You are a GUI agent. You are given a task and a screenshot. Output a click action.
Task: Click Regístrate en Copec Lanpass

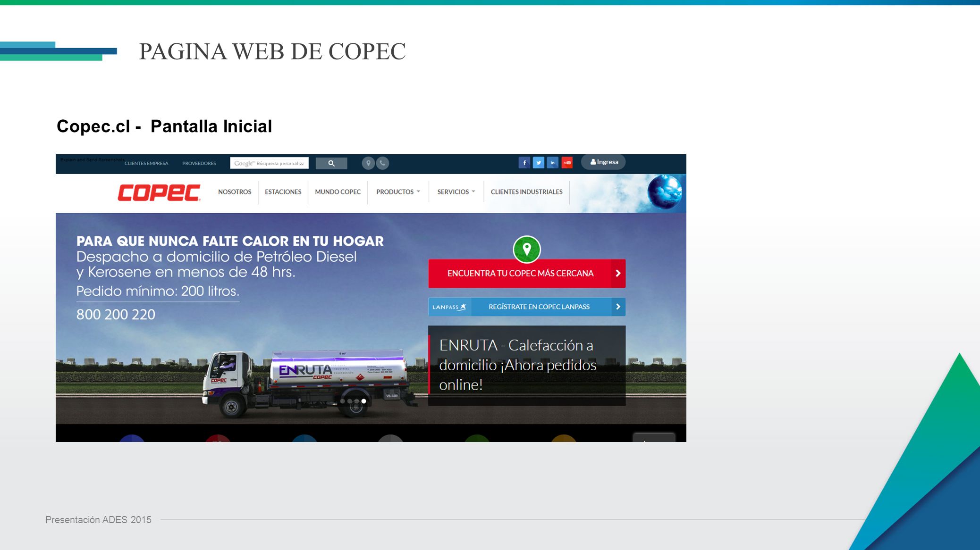[527, 307]
